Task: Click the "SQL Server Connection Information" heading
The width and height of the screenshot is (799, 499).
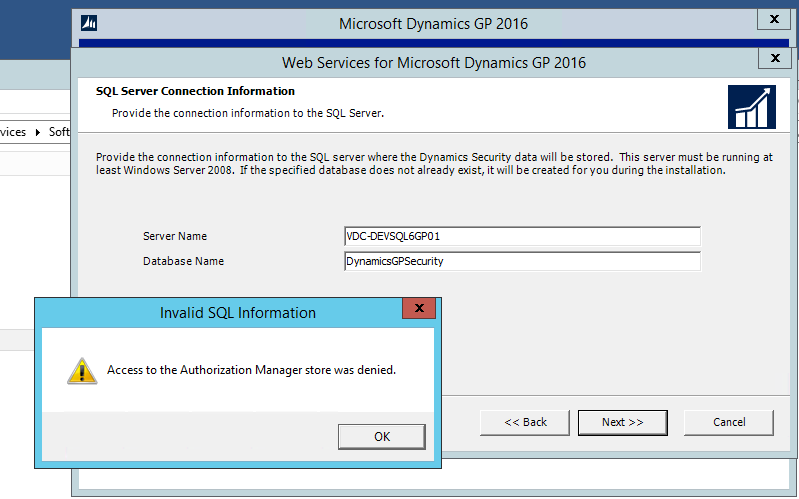Action: pyautogui.click(x=195, y=91)
